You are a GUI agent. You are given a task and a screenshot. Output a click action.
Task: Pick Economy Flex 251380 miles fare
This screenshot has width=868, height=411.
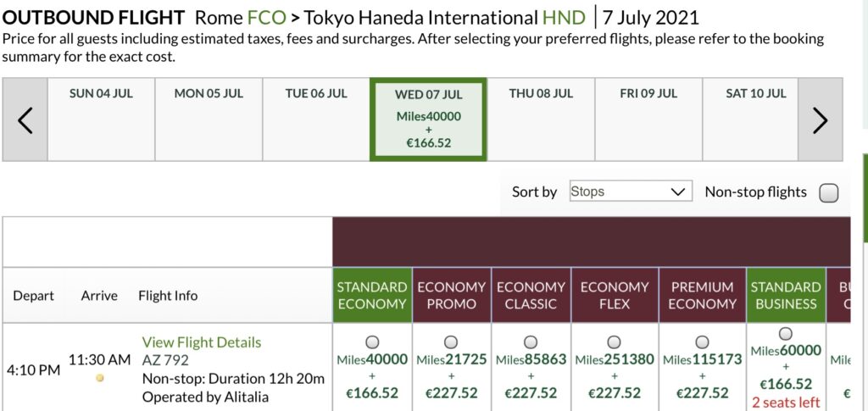pos(614,342)
